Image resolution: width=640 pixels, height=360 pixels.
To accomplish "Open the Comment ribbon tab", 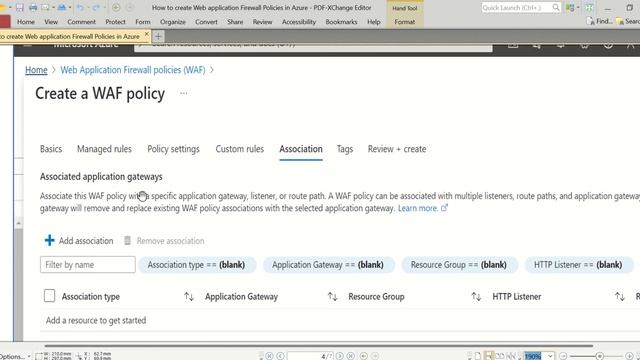I will [81, 22].
